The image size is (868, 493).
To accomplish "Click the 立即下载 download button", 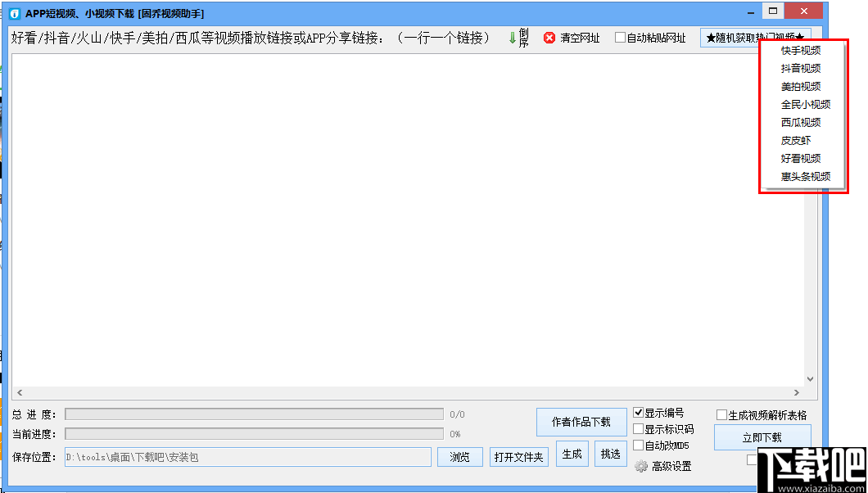I will 762,437.
